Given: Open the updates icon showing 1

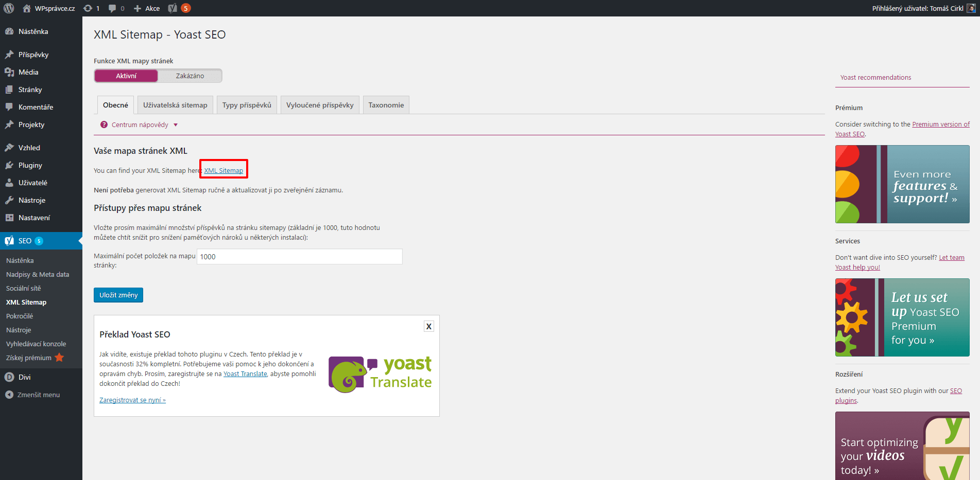Looking at the screenshot, I should pyautogui.click(x=91, y=8).
